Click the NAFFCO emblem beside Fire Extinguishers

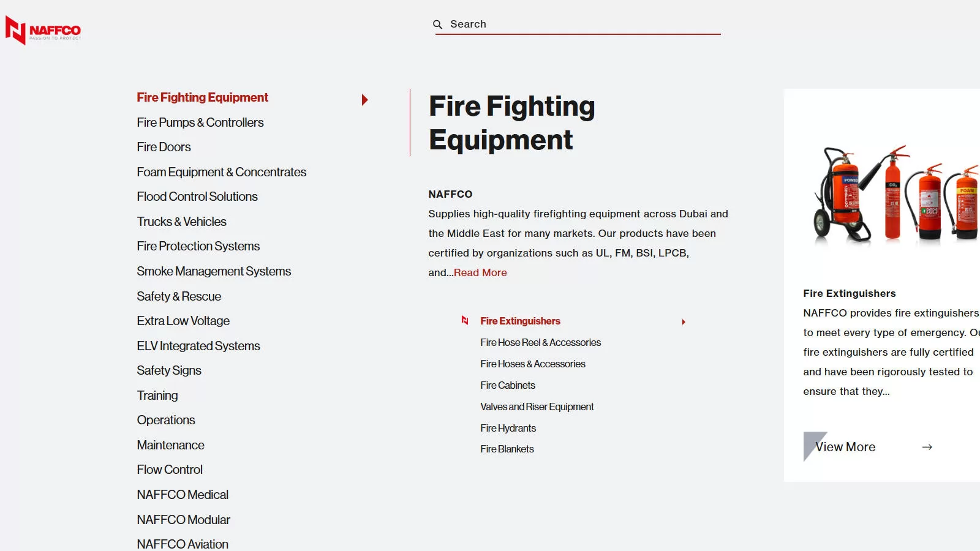(x=465, y=320)
